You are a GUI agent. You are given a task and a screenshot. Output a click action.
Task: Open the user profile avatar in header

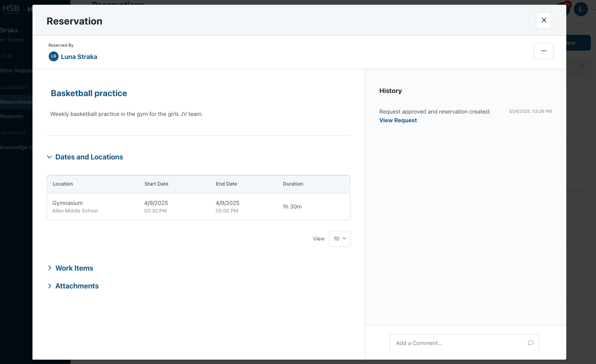click(581, 9)
